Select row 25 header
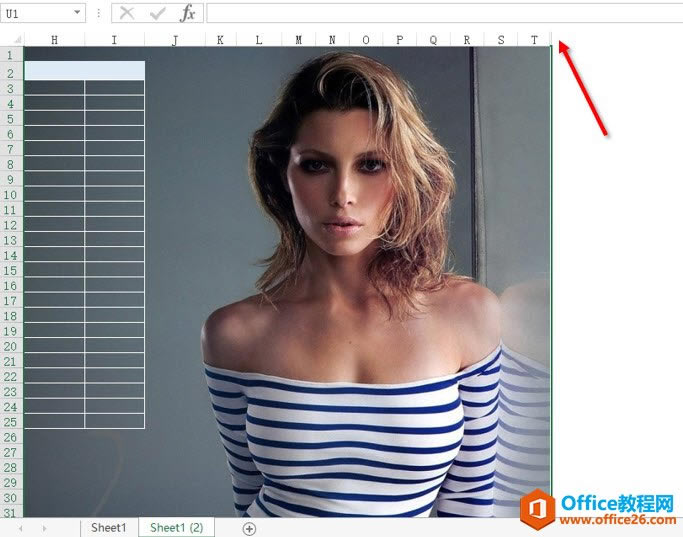The width and height of the screenshot is (683, 537). 11,422
